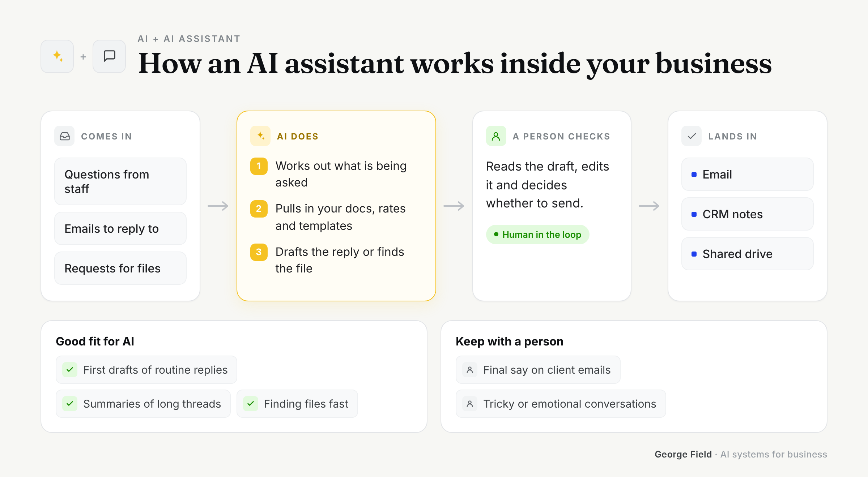Click the sparkle icon beside AI DOES
The width and height of the screenshot is (868, 477).
point(260,136)
